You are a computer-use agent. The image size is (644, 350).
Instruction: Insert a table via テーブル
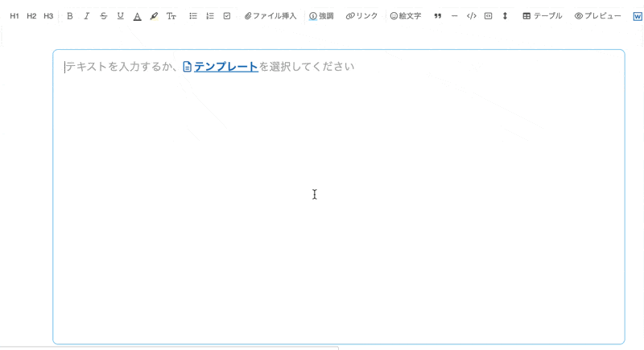click(x=542, y=16)
